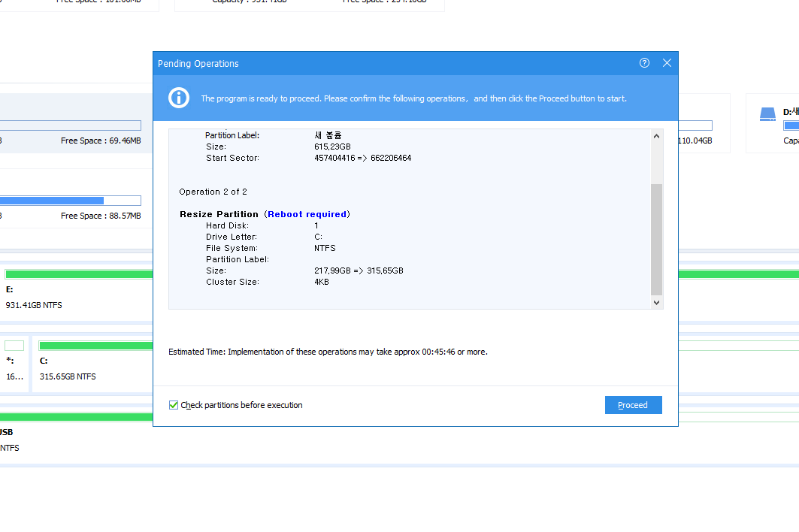The image size is (799, 532).
Task: Select the 'Reboot required' text
Action: (307, 215)
